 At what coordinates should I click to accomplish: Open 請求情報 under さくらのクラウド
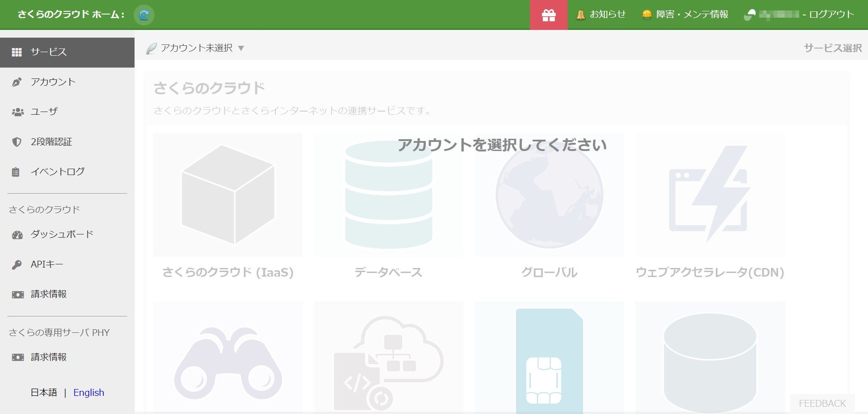pyautogui.click(x=48, y=294)
